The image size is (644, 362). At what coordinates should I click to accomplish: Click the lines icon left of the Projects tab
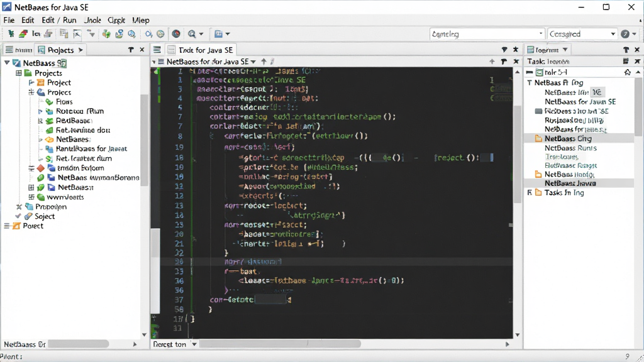(9, 50)
